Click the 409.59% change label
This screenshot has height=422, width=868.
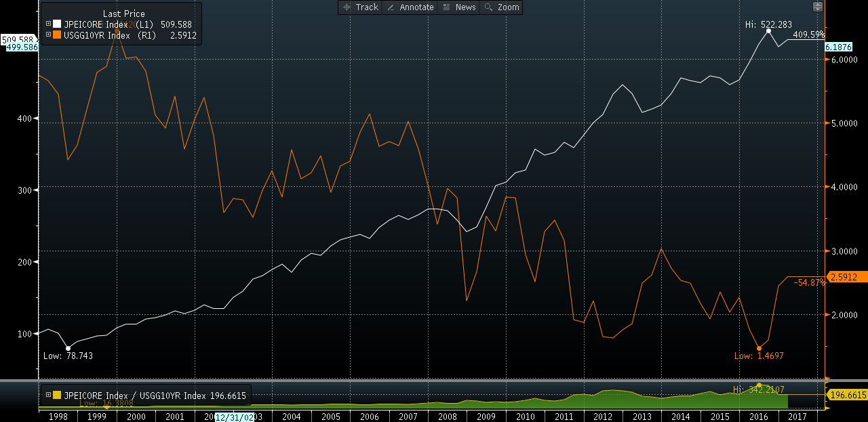tap(808, 35)
